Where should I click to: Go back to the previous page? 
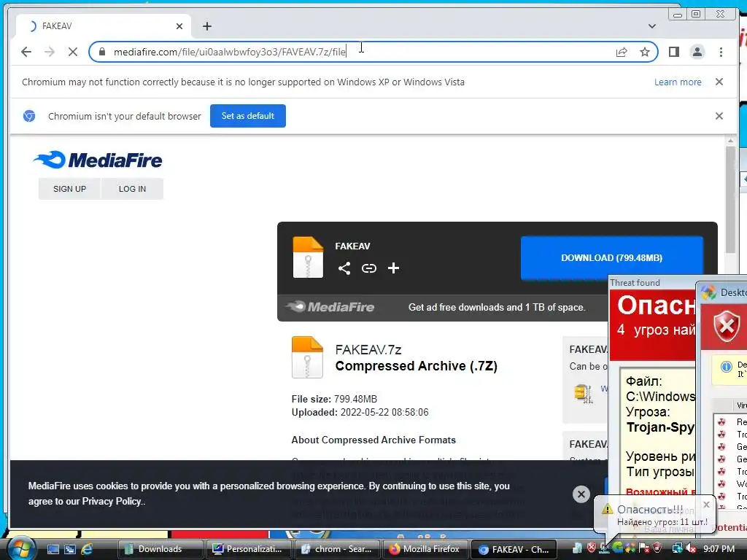tap(26, 52)
